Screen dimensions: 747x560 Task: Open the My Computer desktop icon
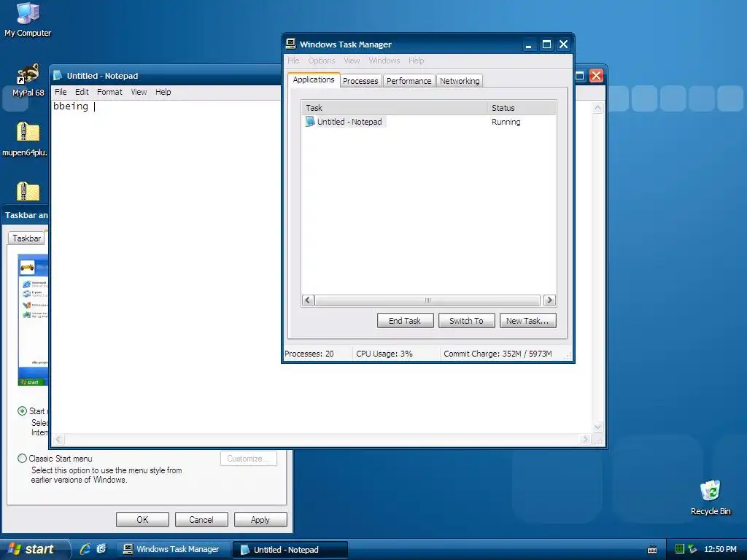(x=28, y=20)
